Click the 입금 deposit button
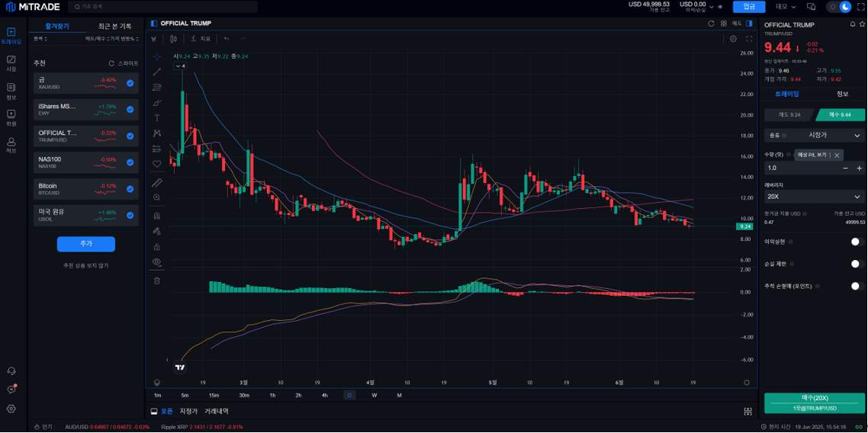The height and width of the screenshot is (433, 868). coord(749,7)
